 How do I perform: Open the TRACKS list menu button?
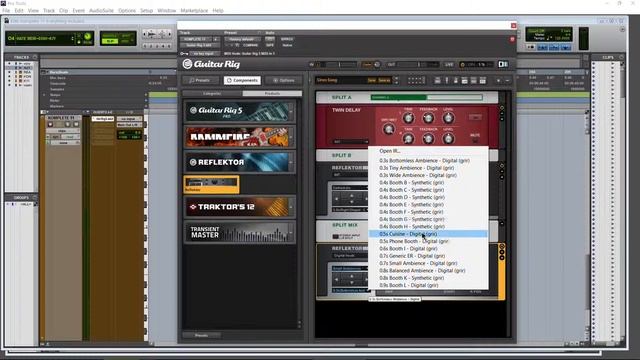tap(35, 57)
